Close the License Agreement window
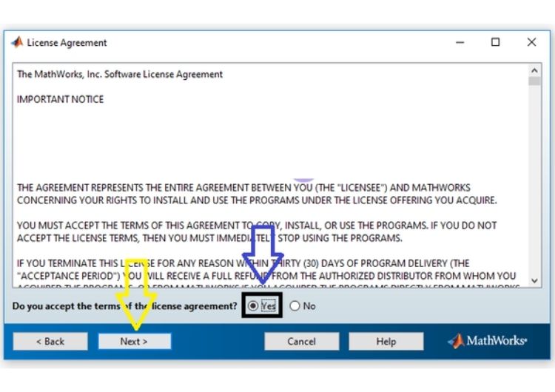Viewport: 555px width, 392px height. click(x=531, y=42)
